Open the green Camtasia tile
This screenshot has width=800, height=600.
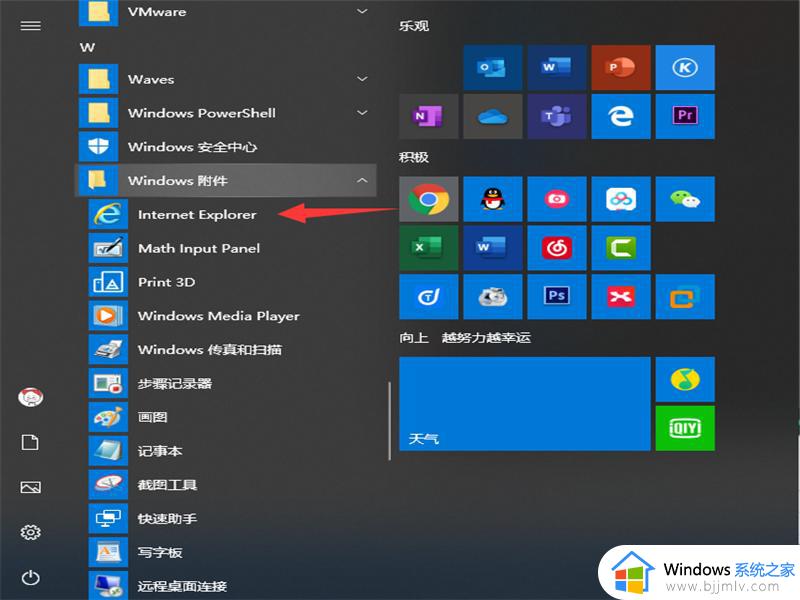point(621,248)
